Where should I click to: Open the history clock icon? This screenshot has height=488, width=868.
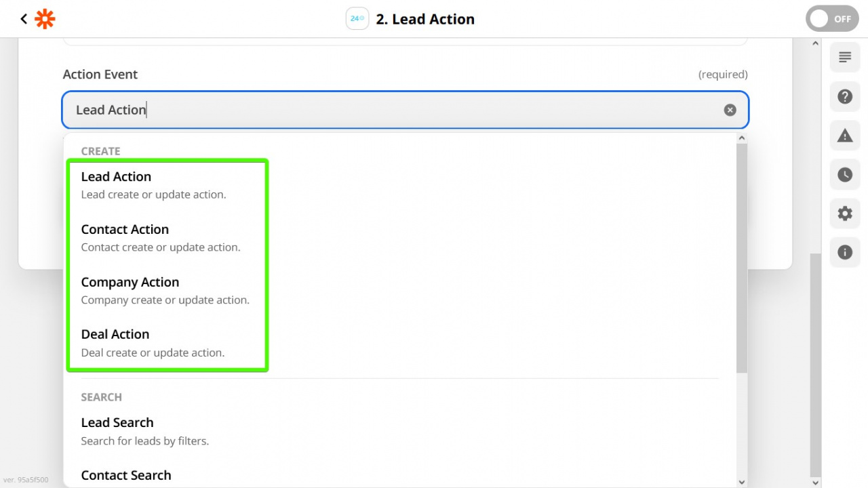845,175
